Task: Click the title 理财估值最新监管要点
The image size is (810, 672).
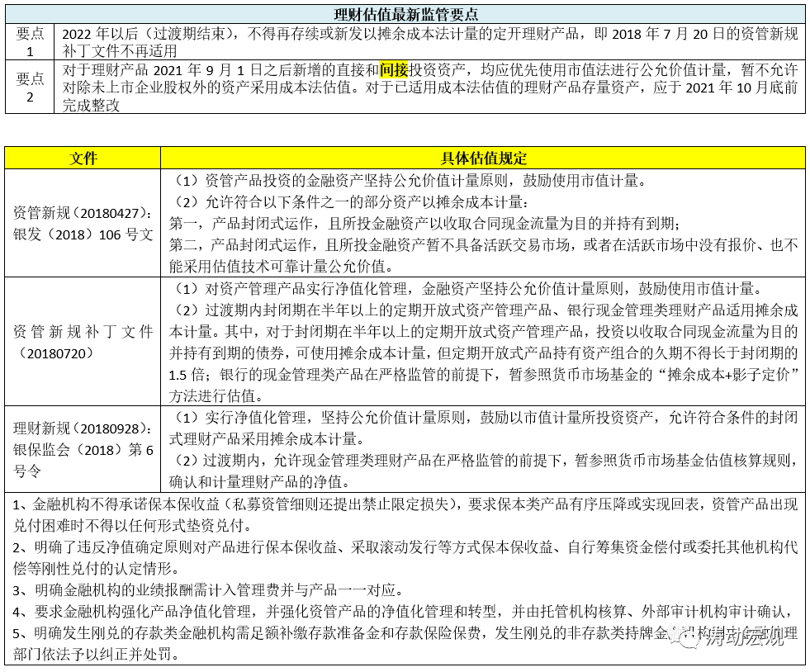Action: pos(405,14)
